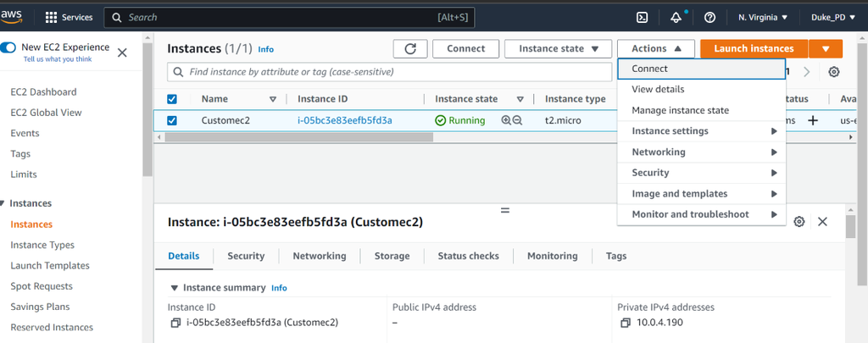Open the Tell us what you think link

(x=58, y=59)
